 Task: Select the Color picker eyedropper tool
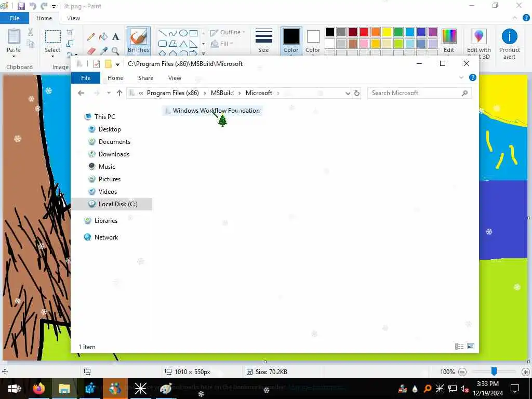(103, 51)
